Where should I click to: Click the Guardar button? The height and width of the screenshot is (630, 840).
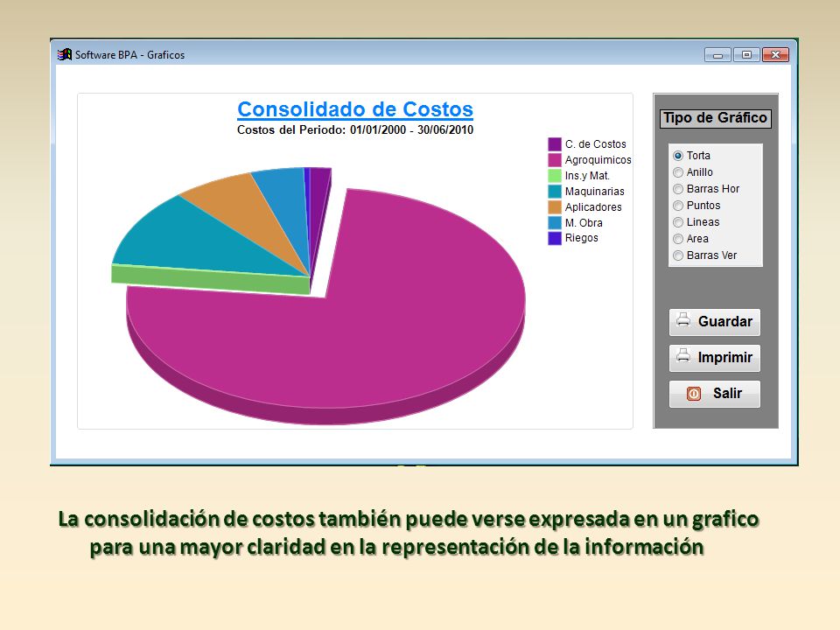[714, 322]
